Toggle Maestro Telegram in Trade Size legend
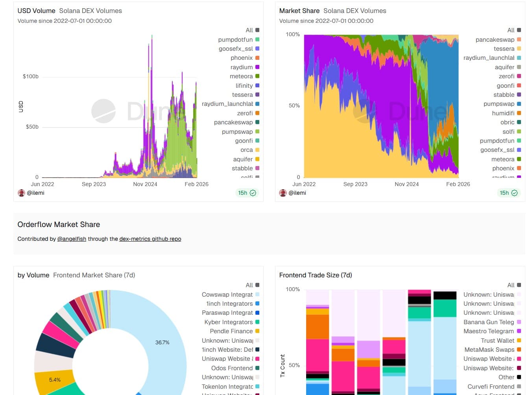The width and height of the screenshot is (532, 395). coord(492,331)
